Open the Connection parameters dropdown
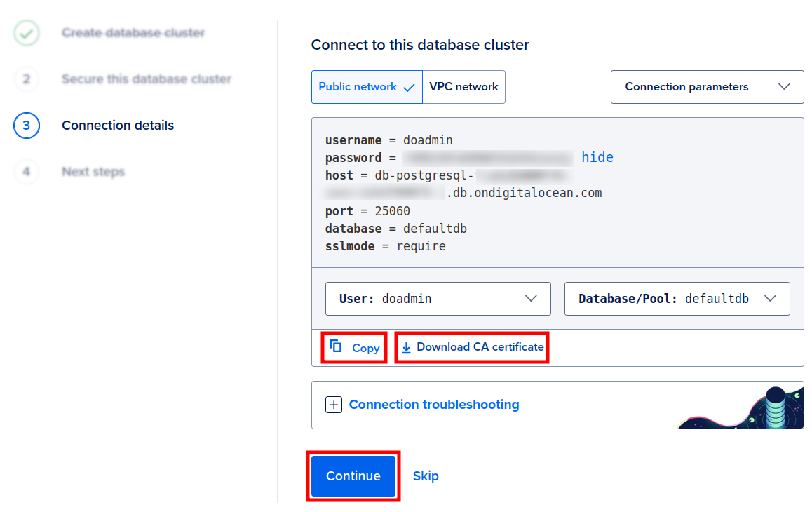 pyautogui.click(x=707, y=87)
